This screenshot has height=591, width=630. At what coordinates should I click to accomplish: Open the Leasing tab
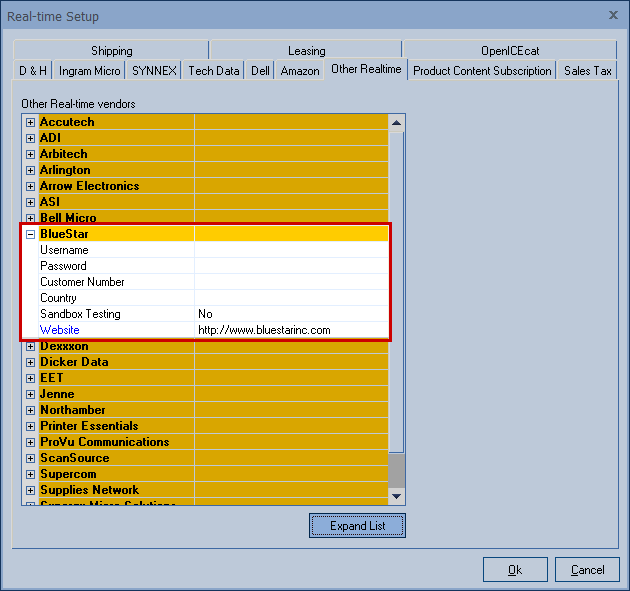click(306, 51)
